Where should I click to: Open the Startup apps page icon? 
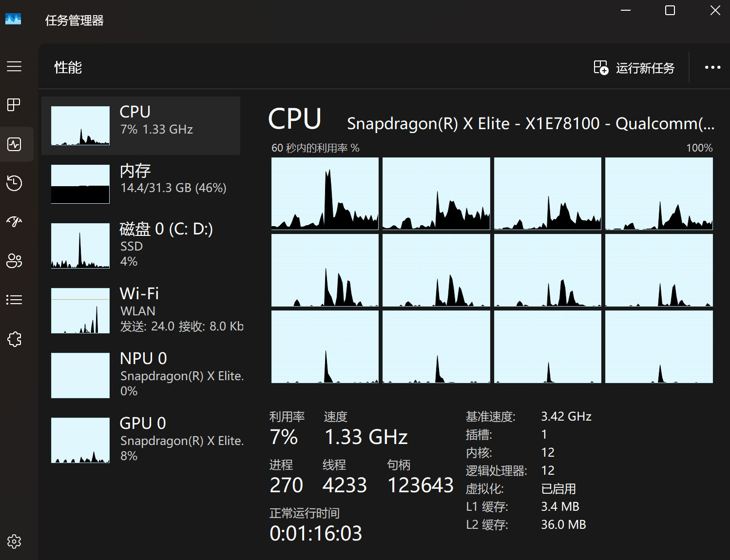point(14,222)
